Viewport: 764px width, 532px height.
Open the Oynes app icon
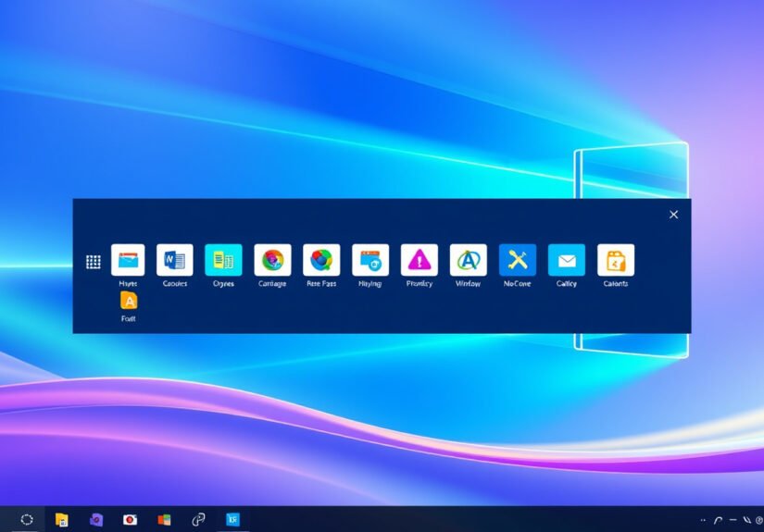tap(224, 260)
